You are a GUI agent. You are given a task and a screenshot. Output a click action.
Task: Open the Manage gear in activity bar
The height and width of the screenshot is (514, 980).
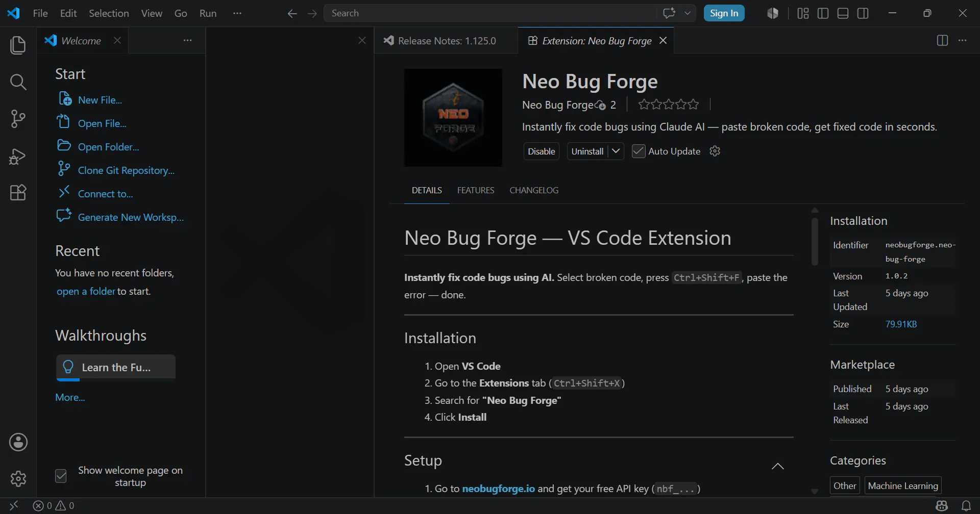tap(18, 479)
